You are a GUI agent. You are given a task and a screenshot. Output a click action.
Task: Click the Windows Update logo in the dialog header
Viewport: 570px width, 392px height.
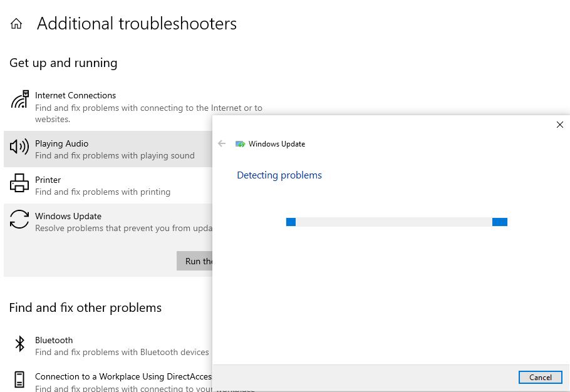tap(241, 143)
